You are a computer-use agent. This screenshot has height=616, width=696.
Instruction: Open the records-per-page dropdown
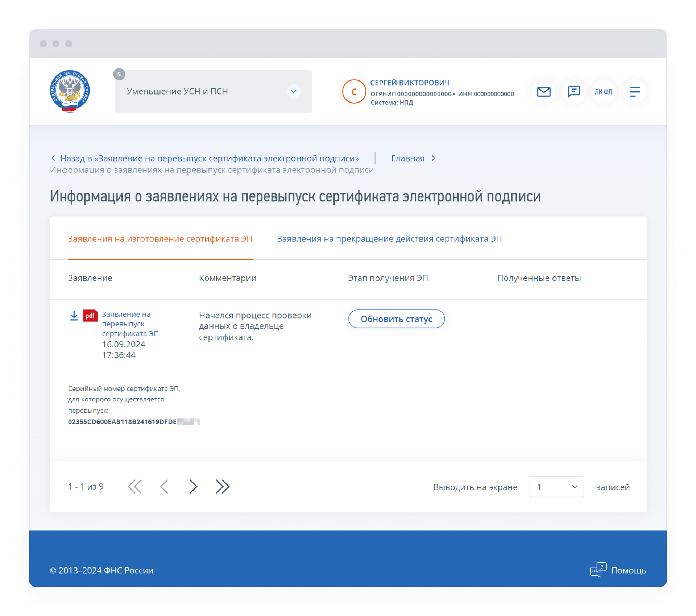point(556,487)
